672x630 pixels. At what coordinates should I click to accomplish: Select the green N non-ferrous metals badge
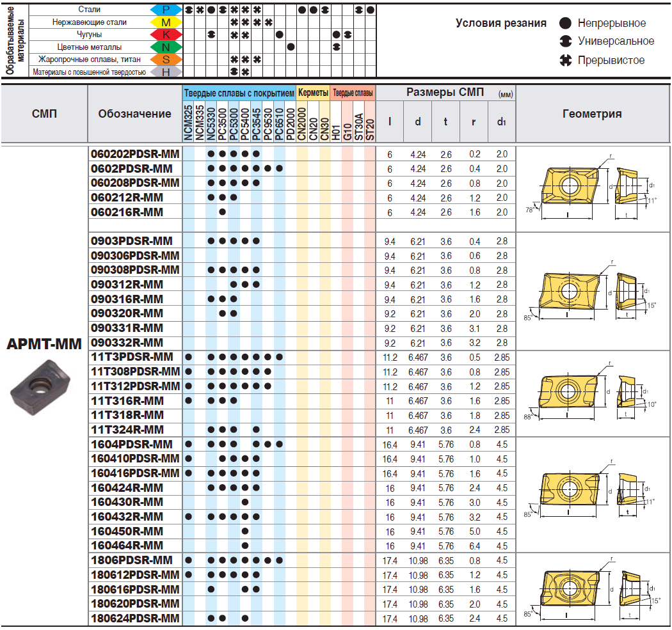click(x=165, y=47)
